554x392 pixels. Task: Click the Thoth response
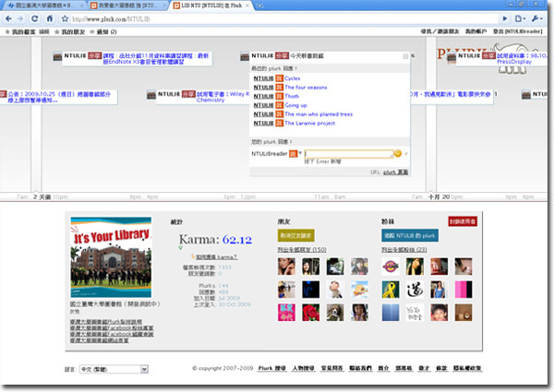tap(292, 96)
